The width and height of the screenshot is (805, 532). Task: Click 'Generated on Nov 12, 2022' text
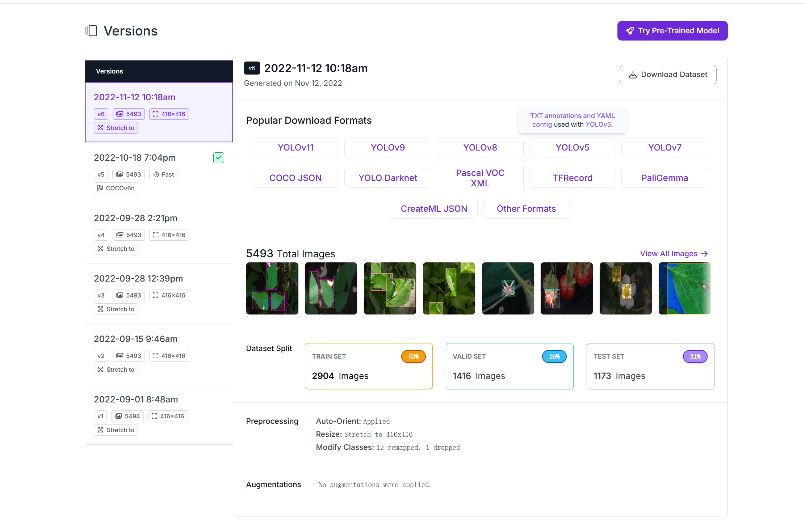293,83
